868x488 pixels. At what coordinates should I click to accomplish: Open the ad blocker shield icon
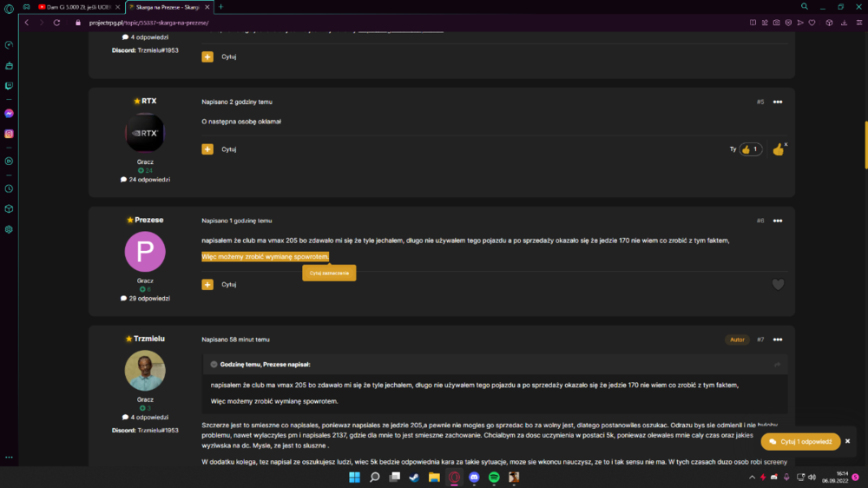click(788, 23)
